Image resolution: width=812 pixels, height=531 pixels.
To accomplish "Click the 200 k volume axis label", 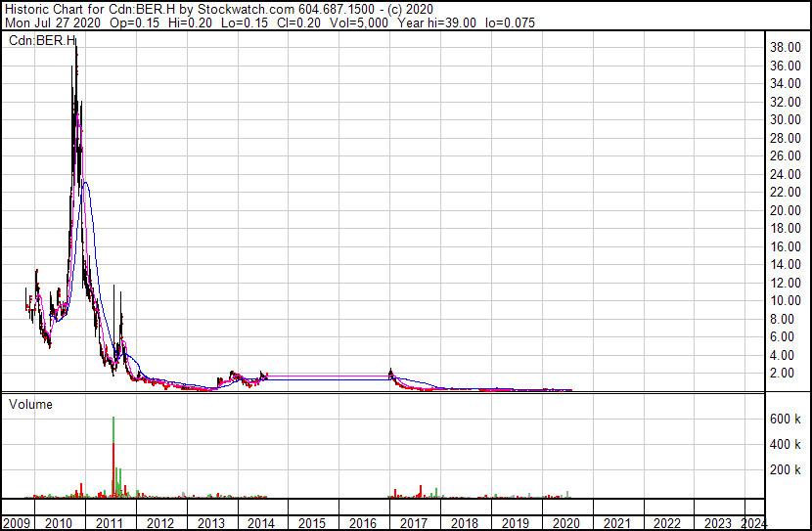I will click(x=786, y=470).
